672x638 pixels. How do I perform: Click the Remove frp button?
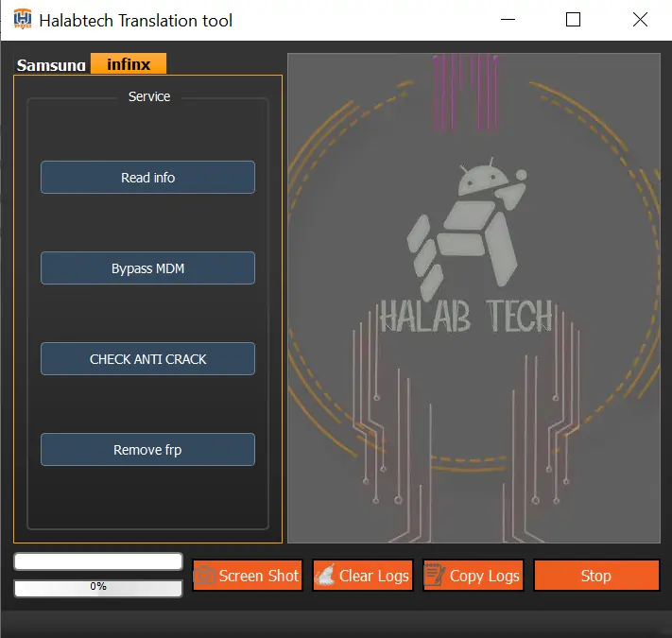click(147, 450)
